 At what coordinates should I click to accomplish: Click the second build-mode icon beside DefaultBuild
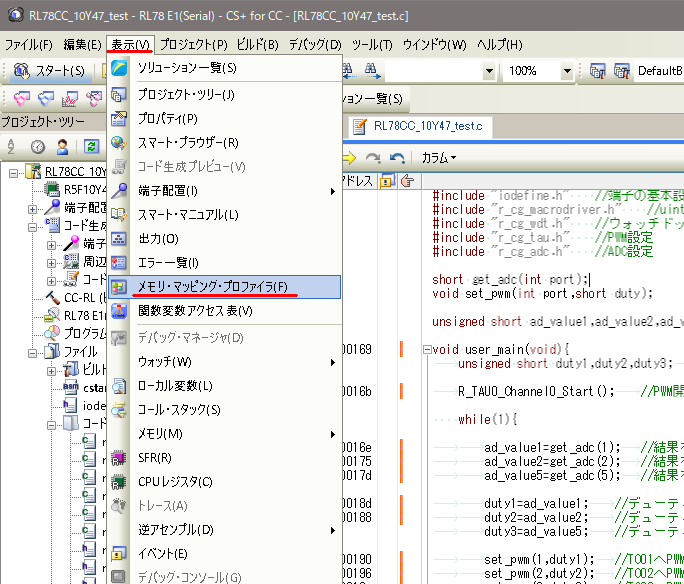tap(622, 71)
